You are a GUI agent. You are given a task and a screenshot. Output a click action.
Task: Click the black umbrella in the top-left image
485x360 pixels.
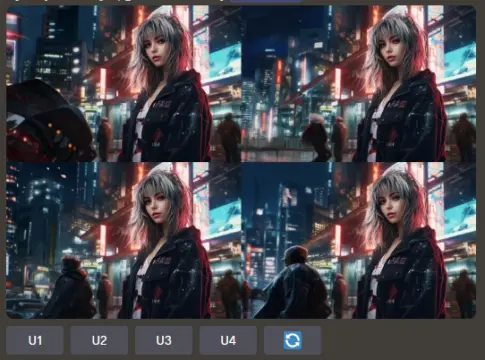(47, 117)
